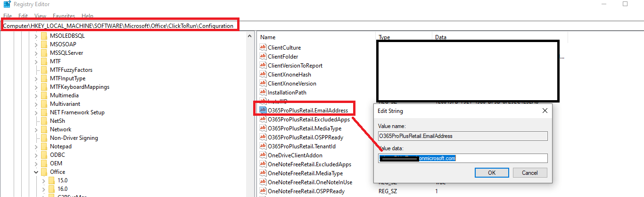Select the O365ProPlusRetail.TenantId value

(x=302, y=146)
